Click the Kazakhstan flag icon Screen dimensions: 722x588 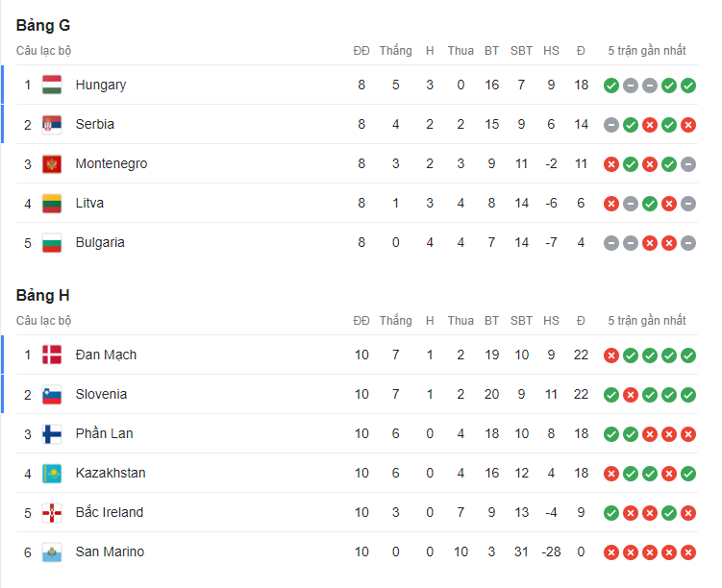tap(52, 473)
